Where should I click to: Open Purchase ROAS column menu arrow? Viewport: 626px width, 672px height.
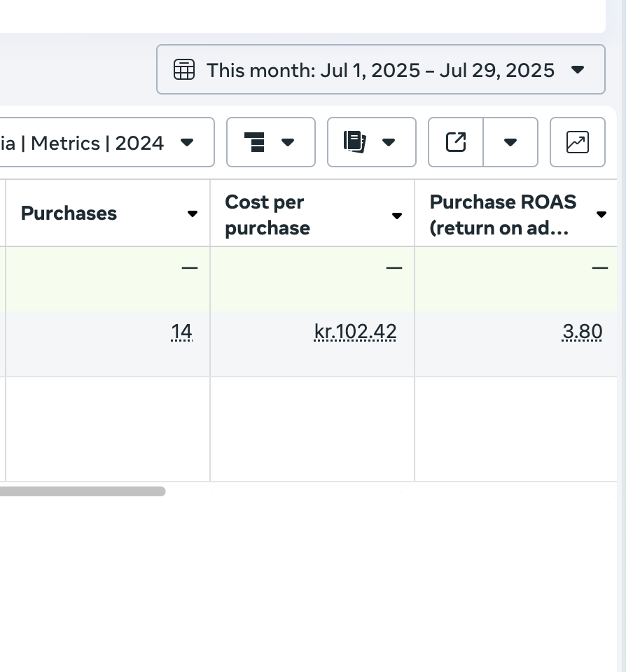click(601, 214)
